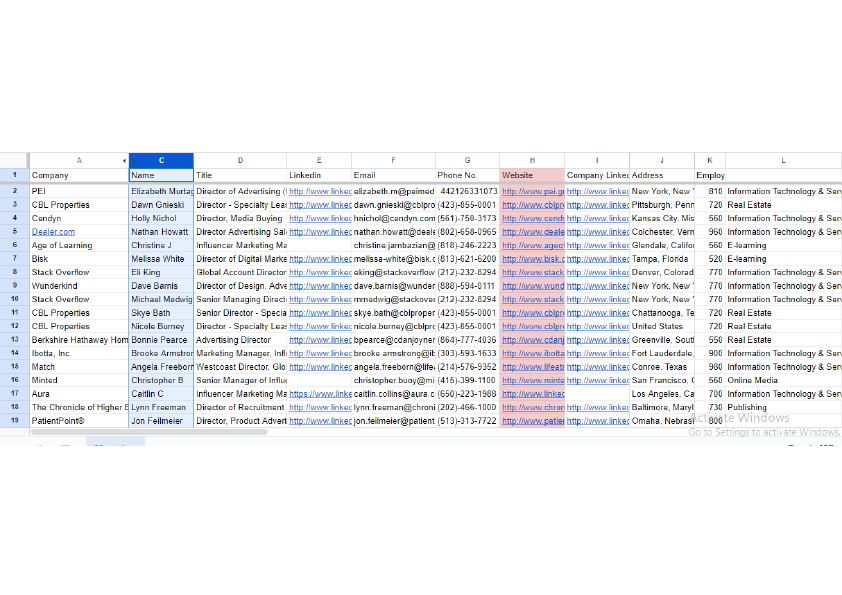Open Elizabeth Murtagh's LinkedIn URL
Viewport: 842px width, 595px height.
point(320,191)
